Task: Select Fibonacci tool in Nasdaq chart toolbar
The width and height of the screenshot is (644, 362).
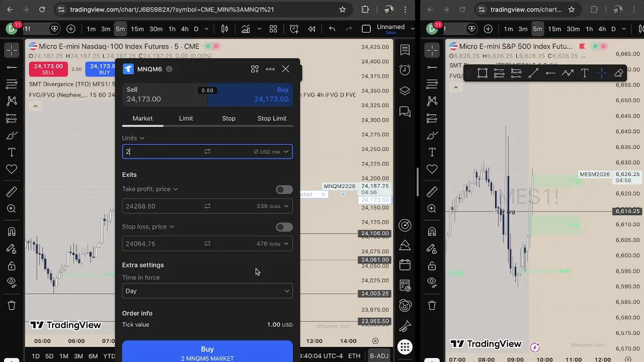Action: click(12, 84)
